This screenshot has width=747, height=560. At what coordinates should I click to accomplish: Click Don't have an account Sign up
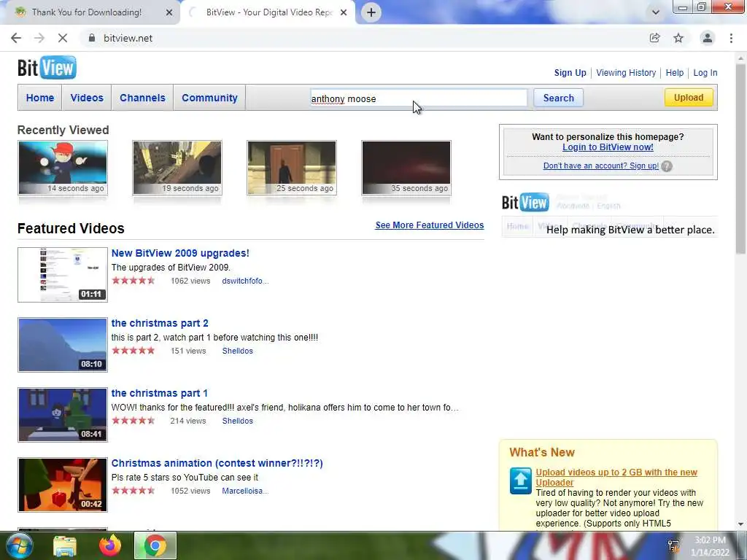click(601, 166)
